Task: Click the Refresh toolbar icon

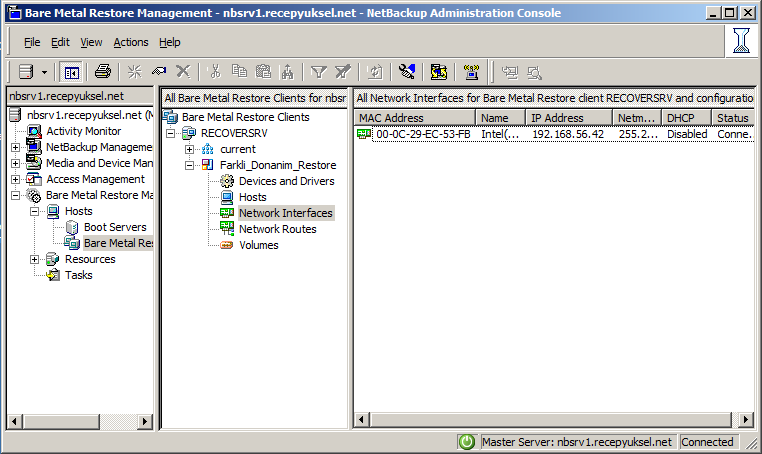Action: [375, 72]
